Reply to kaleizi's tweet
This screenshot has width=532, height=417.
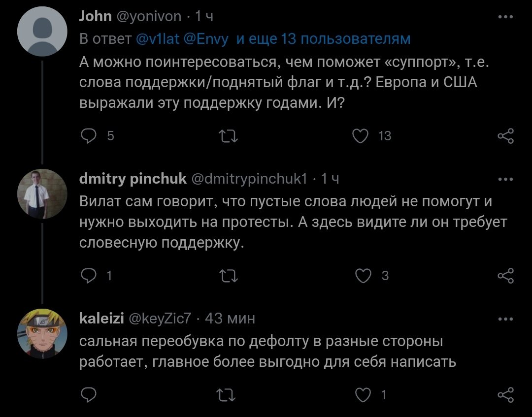(88, 394)
